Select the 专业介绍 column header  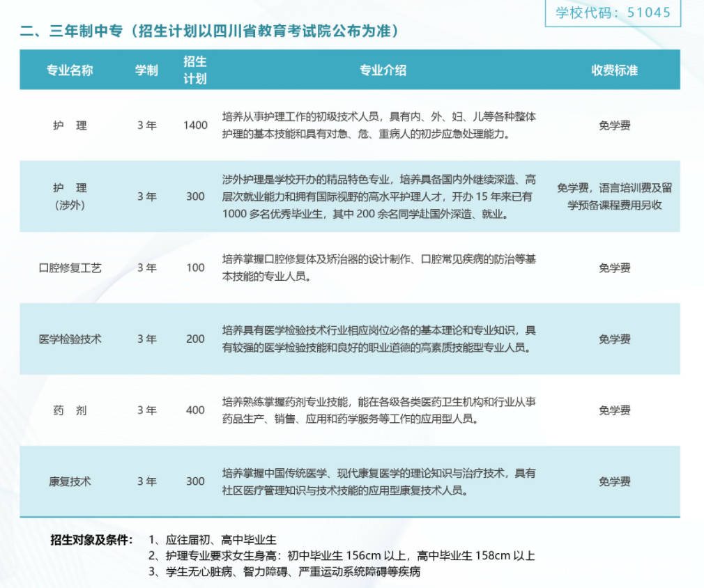[x=383, y=70]
